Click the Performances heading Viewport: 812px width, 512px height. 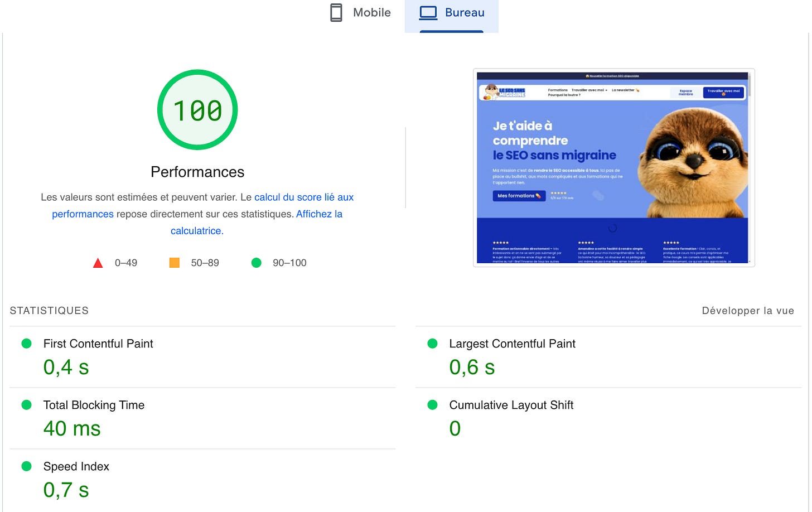[x=197, y=172]
